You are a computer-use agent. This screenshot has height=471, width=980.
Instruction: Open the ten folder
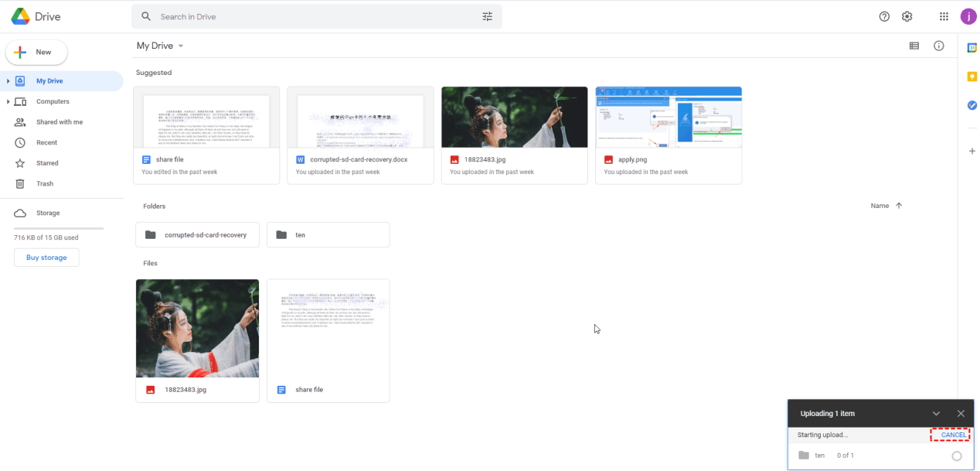(x=328, y=234)
